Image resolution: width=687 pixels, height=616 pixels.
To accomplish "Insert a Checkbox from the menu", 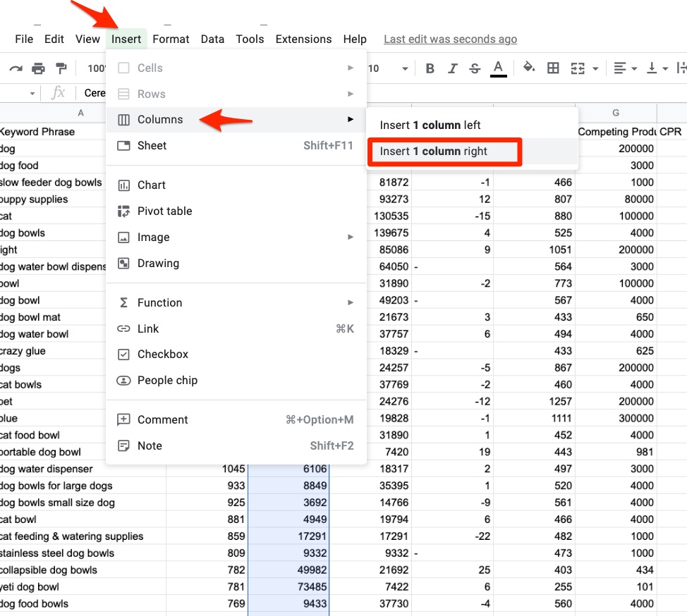I will point(162,355).
